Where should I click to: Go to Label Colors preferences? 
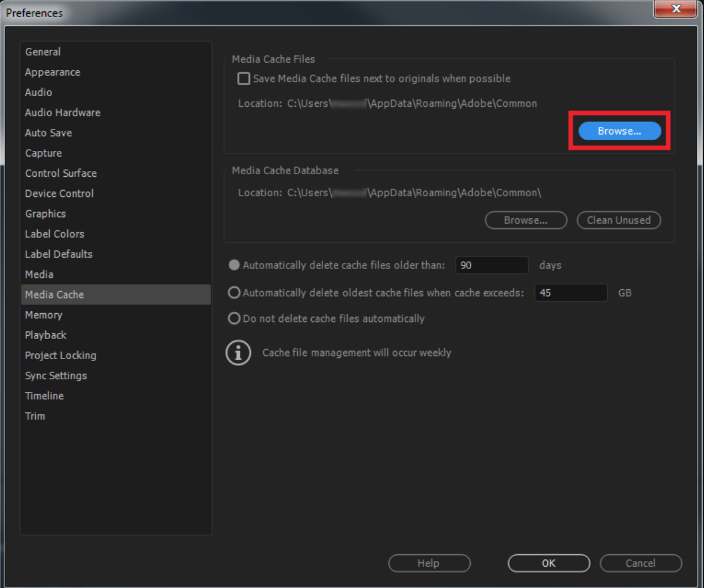[54, 234]
